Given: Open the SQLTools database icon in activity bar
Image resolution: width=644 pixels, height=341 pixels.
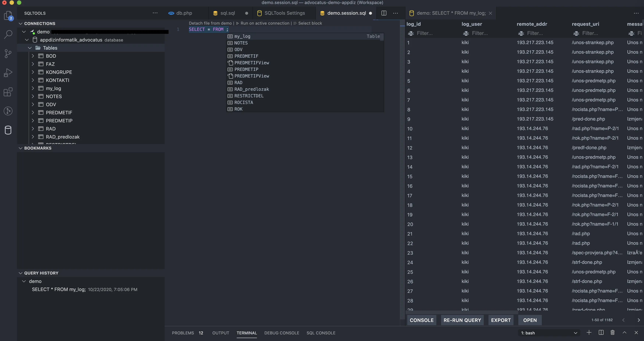Looking at the screenshot, I should pos(8,130).
